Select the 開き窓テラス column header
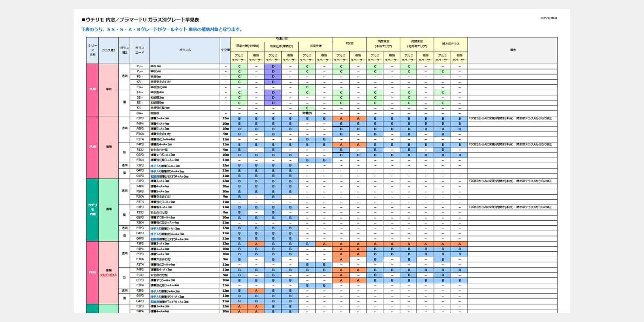 451,44
